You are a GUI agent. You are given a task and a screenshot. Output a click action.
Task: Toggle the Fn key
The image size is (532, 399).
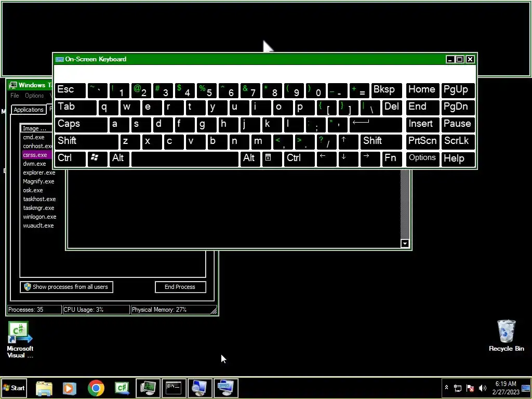[x=392, y=159]
